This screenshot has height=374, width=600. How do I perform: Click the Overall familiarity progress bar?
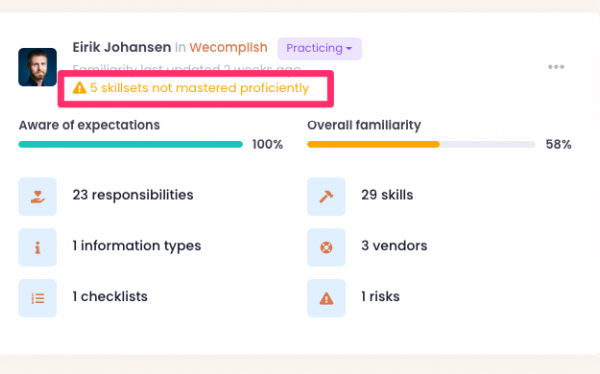[421, 144]
